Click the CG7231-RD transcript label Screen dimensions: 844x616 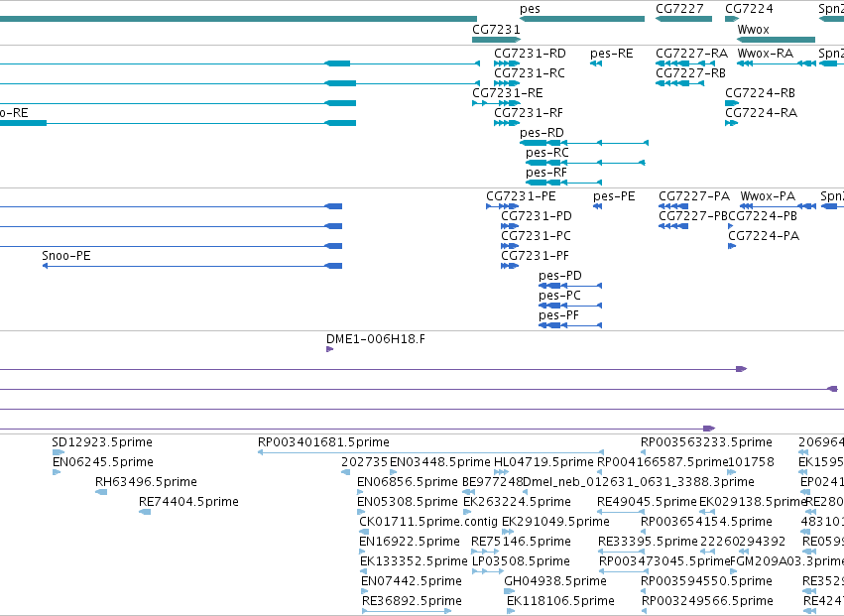(x=530, y=54)
